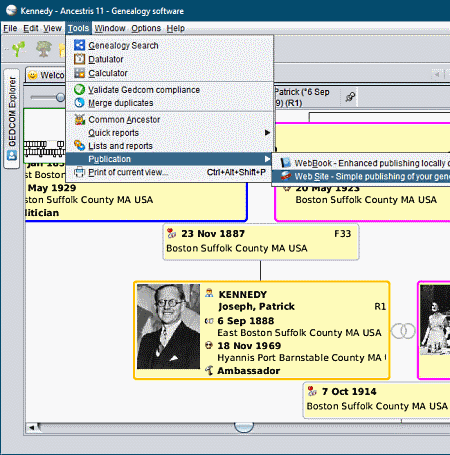Open the Window menu
The height and width of the screenshot is (455, 450).
[110, 28]
